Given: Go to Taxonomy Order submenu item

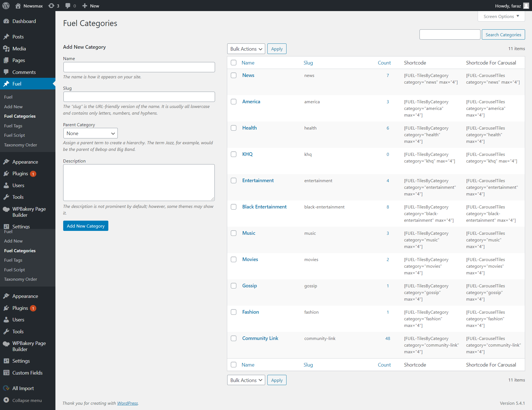Looking at the screenshot, I should (x=21, y=145).
